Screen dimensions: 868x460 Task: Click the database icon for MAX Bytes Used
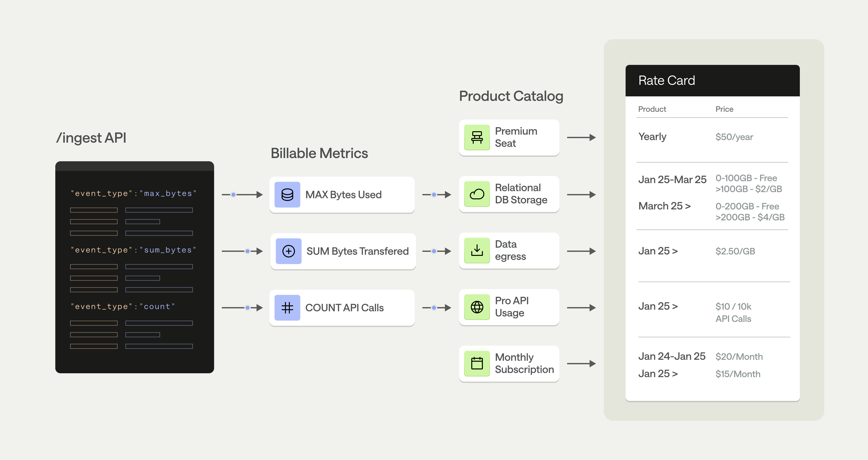click(287, 195)
